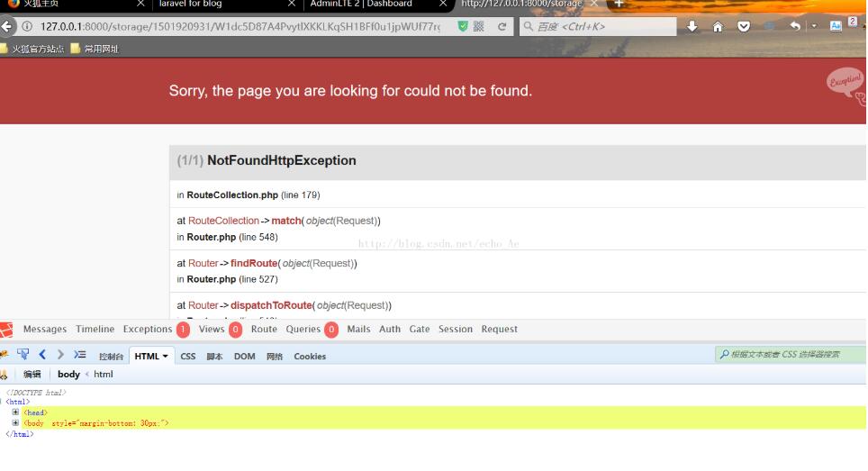Expand the head node in HTML tree

tap(15, 412)
